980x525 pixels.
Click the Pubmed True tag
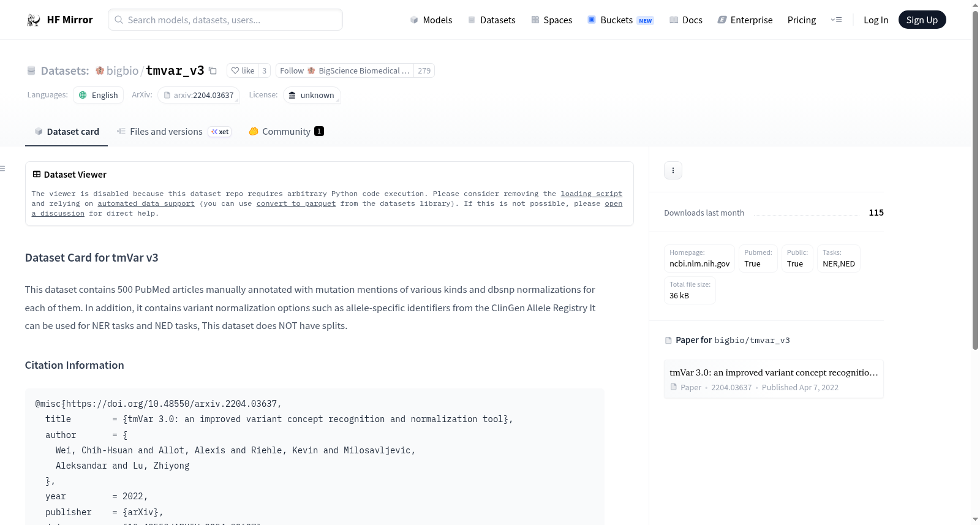pos(758,259)
